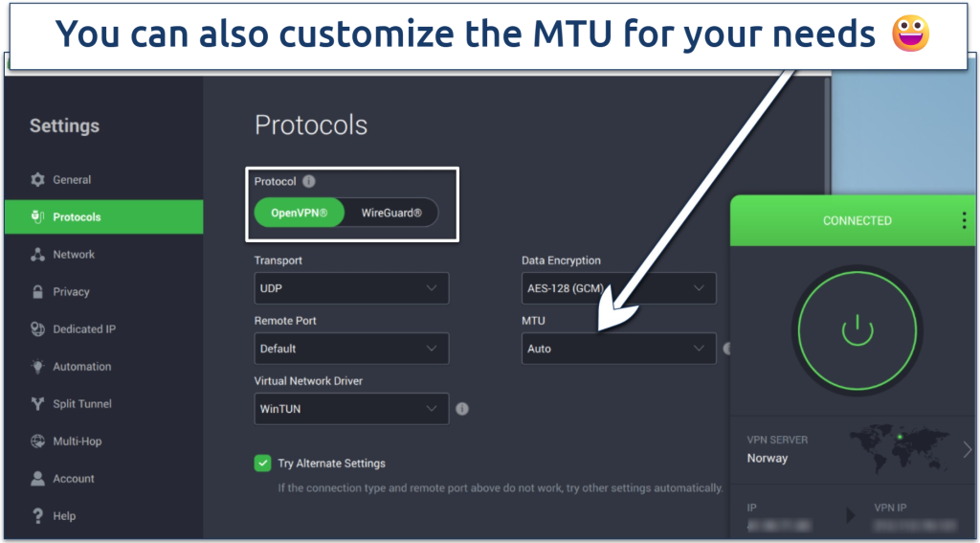Click info icon beside Protocol label
The image size is (980, 543).
point(309,181)
